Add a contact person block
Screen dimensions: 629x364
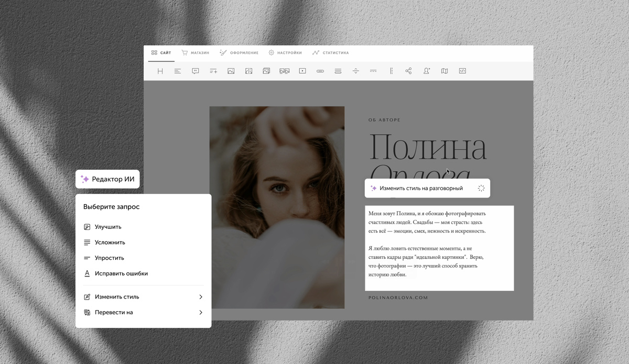(427, 71)
